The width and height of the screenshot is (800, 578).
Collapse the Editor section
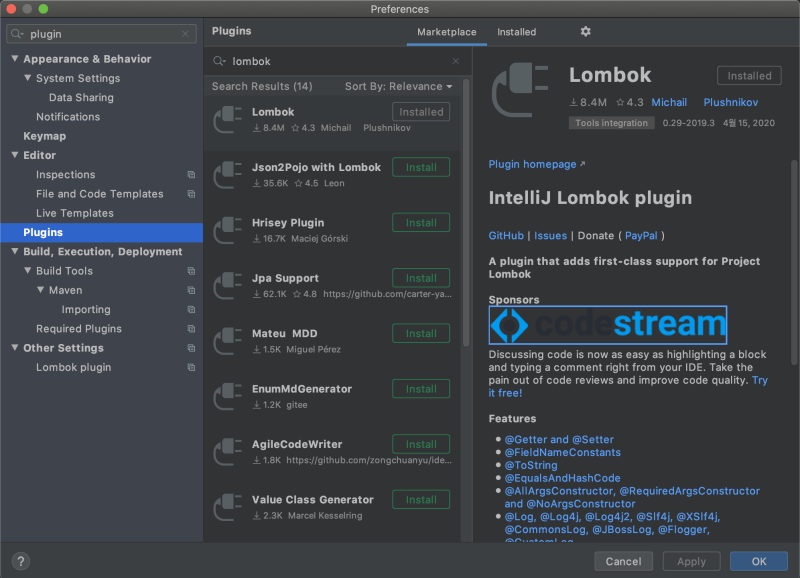click(x=15, y=155)
